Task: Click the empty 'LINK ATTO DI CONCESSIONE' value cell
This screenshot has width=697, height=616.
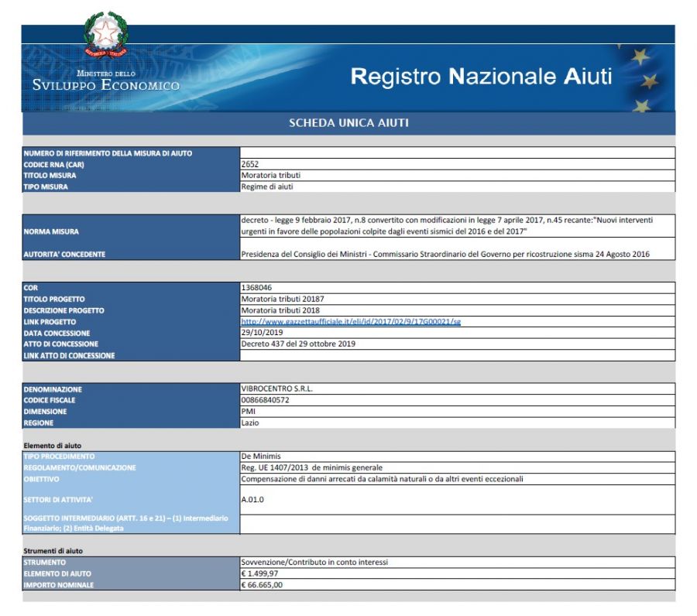Action: [x=458, y=355]
